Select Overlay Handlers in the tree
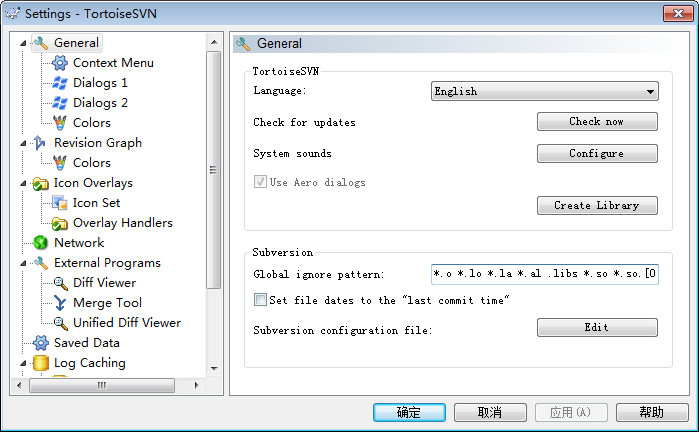This screenshot has height=432, width=699. pyautogui.click(x=123, y=223)
